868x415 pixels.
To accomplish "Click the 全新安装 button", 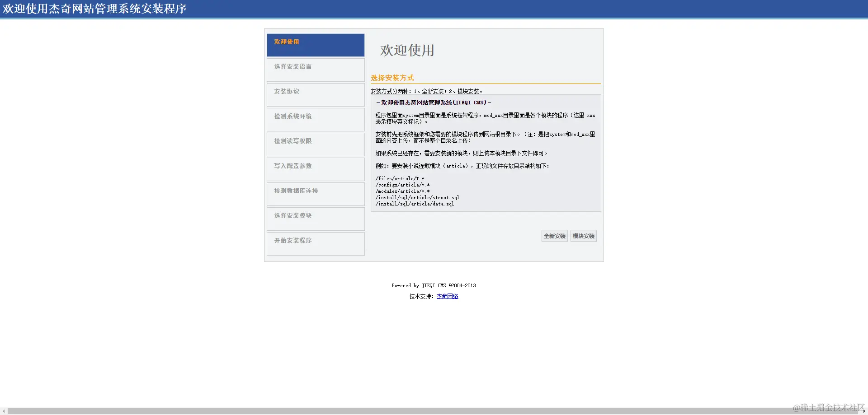I will pyautogui.click(x=554, y=236).
